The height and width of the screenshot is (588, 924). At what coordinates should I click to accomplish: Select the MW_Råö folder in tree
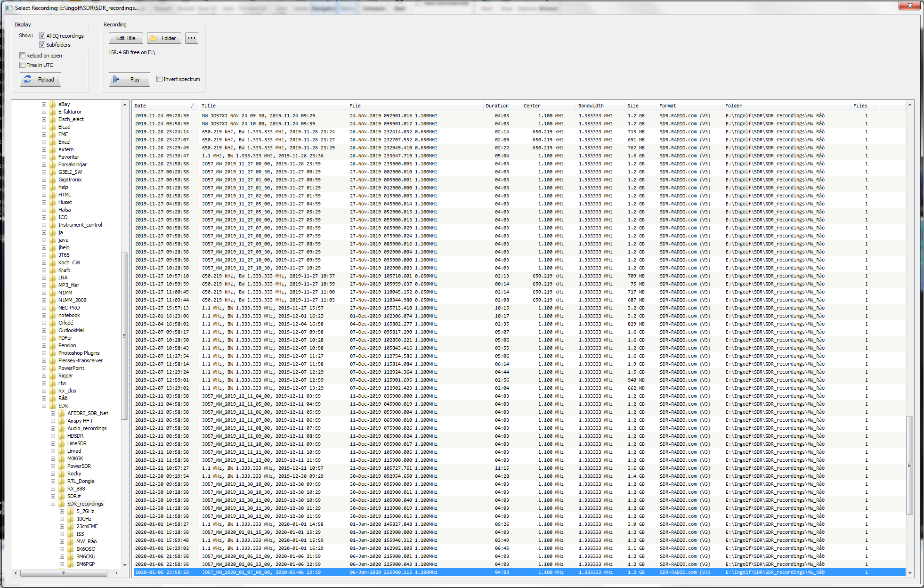(86, 541)
